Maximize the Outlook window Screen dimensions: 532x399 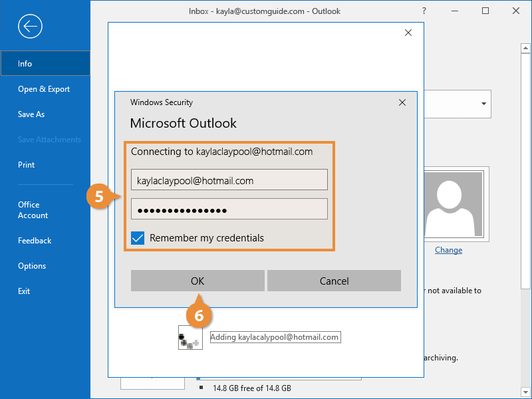point(485,11)
